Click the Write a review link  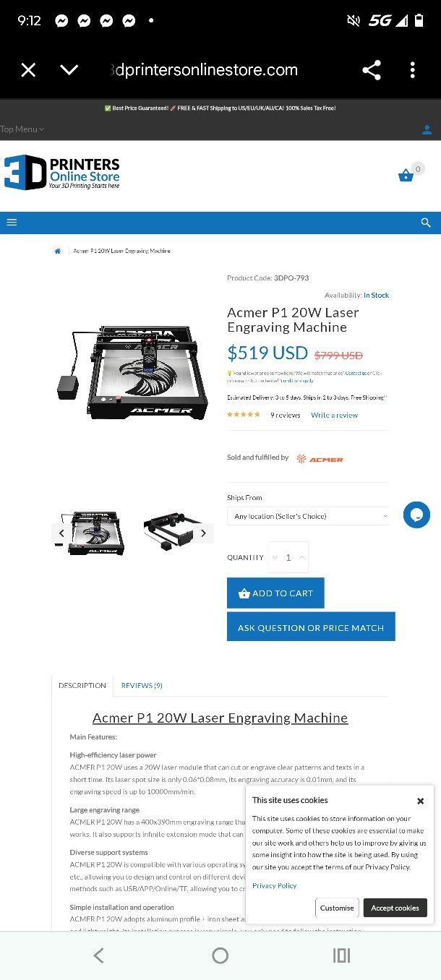(334, 416)
